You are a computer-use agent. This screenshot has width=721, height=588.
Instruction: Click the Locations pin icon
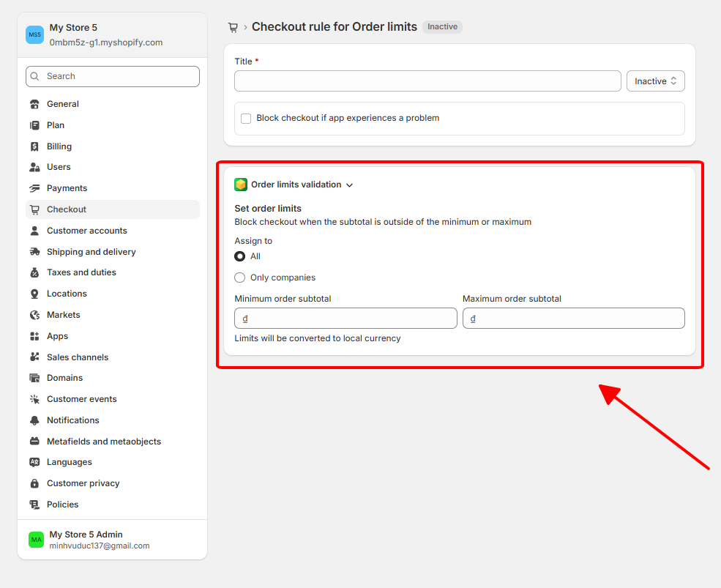[34, 294]
